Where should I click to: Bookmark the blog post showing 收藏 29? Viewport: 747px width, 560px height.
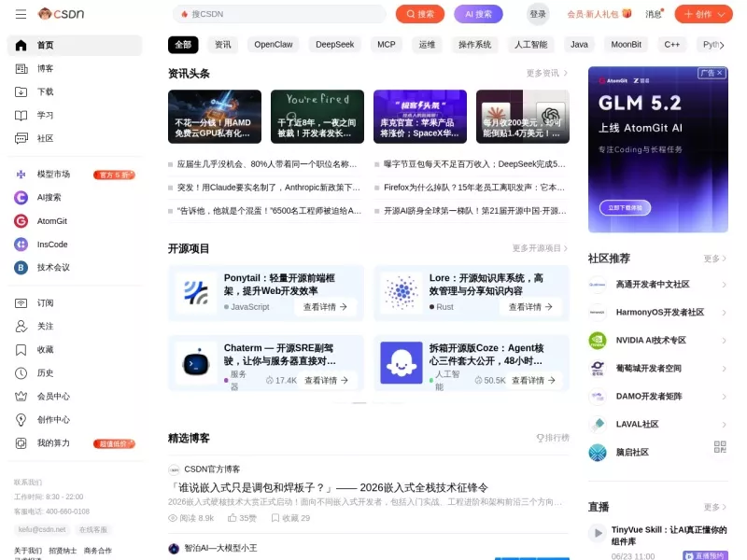pos(290,518)
